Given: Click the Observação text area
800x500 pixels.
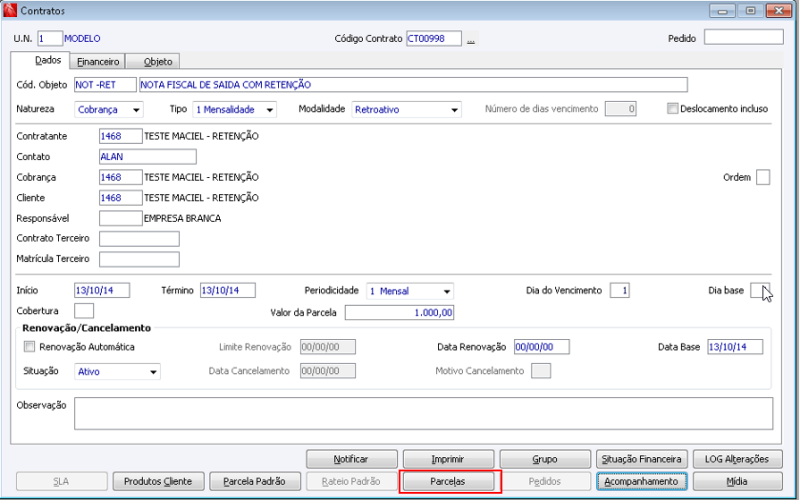Looking at the screenshot, I should [423, 413].
